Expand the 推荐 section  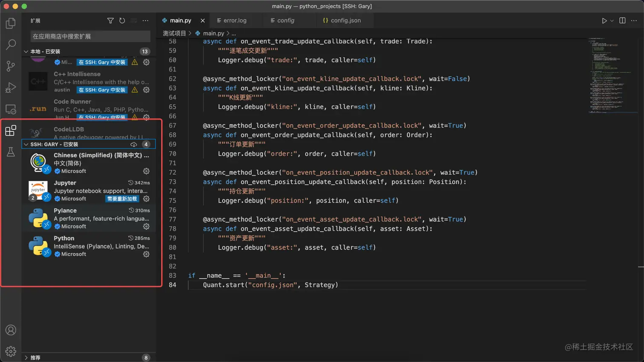26,358
